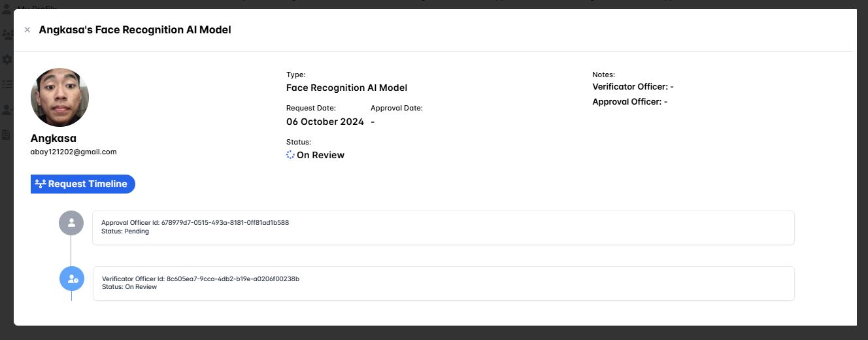Click the email abay121202@gmail.com
This screenshot has width=868, height=340.
pyautogui.click(x=73, y=152)
